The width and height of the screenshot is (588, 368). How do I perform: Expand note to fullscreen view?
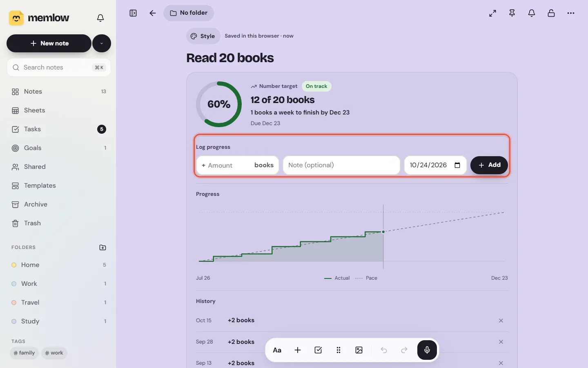[x=493, y=13]
